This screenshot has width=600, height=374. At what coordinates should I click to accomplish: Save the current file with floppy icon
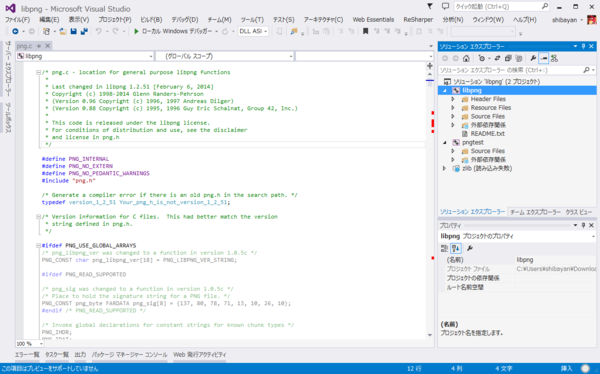coord(73,31)
